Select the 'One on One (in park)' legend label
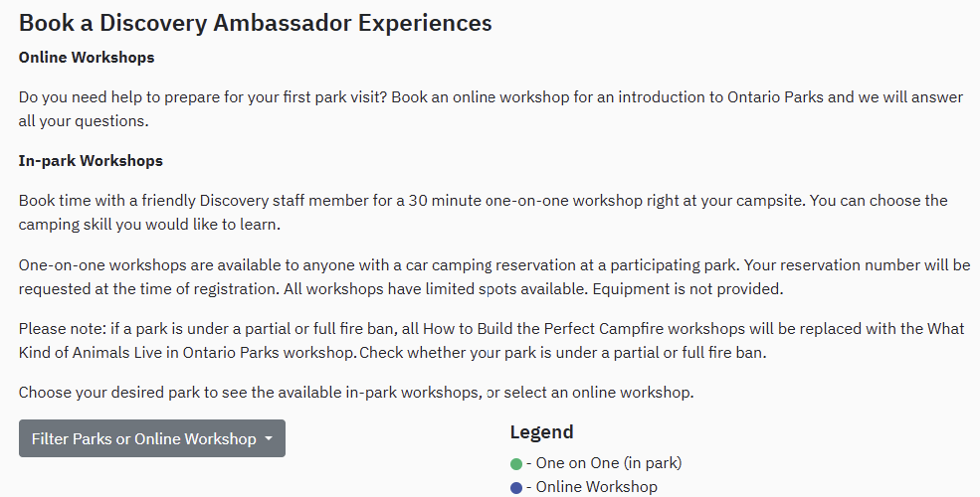980x497 pixels. tap(609, 462)
